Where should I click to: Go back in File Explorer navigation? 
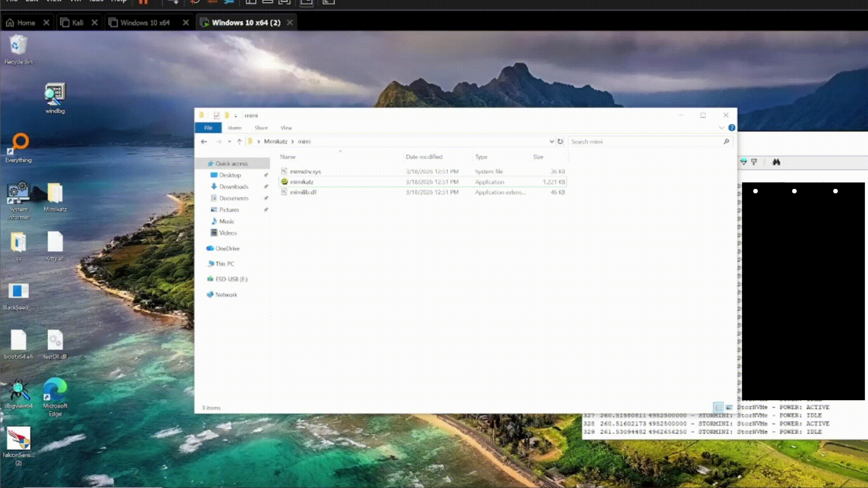tap(204, 141)
